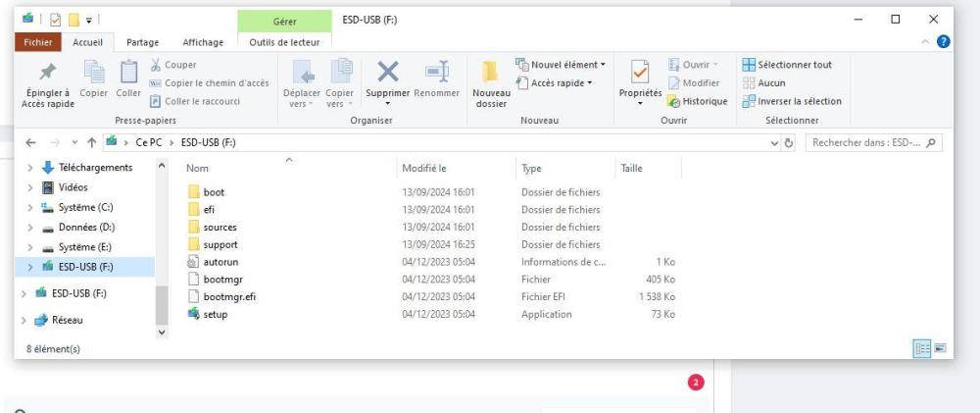The image size is (980, 413).
Task: Click the Gérer contextual tab
Action: [x=284, y=22]
